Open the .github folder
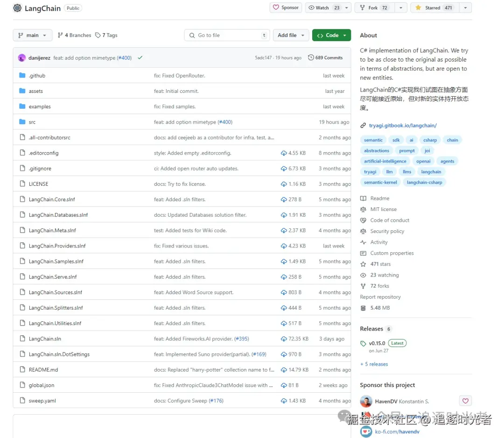 point(37,76)
